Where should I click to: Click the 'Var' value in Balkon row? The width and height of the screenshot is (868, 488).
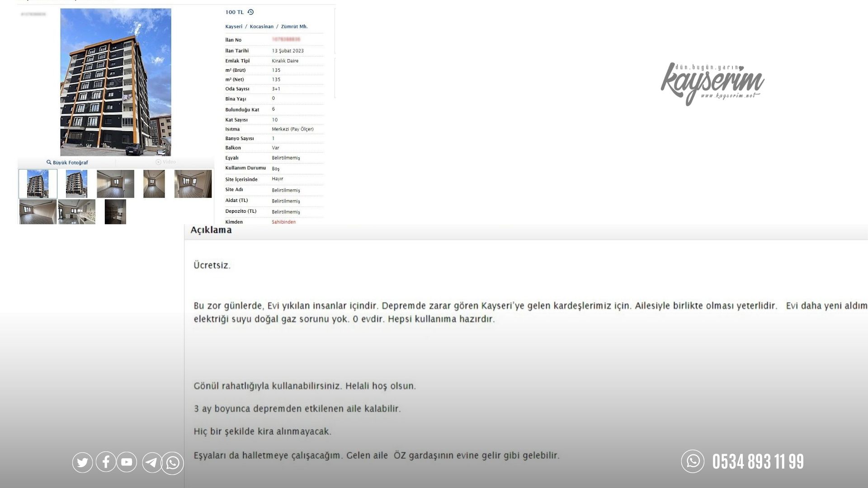click(275, 148)
